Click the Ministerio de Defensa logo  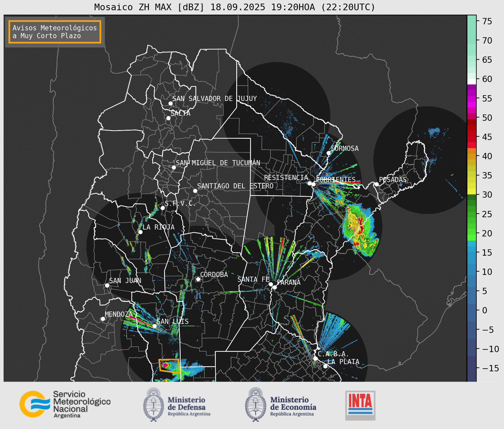(177, 404)
